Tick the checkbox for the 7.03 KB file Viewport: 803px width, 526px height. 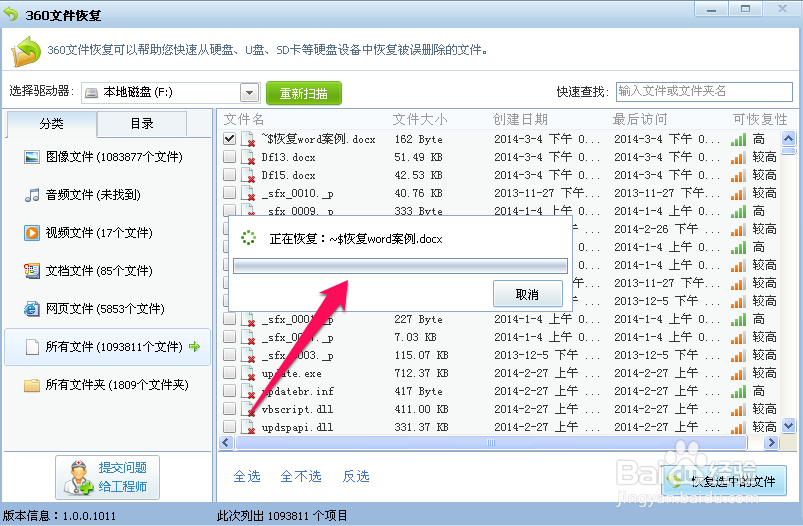(x=229, y=336)
